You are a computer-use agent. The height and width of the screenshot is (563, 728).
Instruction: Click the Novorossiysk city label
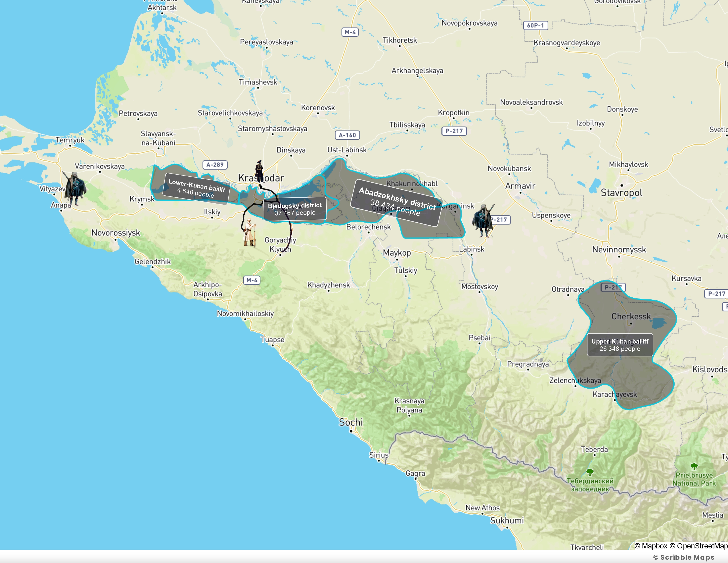pos(116,233)
